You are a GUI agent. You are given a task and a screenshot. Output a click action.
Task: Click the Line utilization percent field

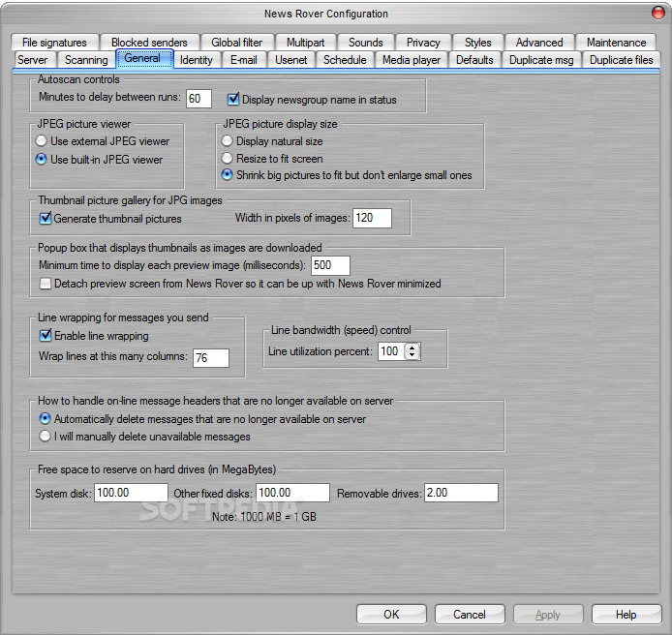[x=391, y=351]
